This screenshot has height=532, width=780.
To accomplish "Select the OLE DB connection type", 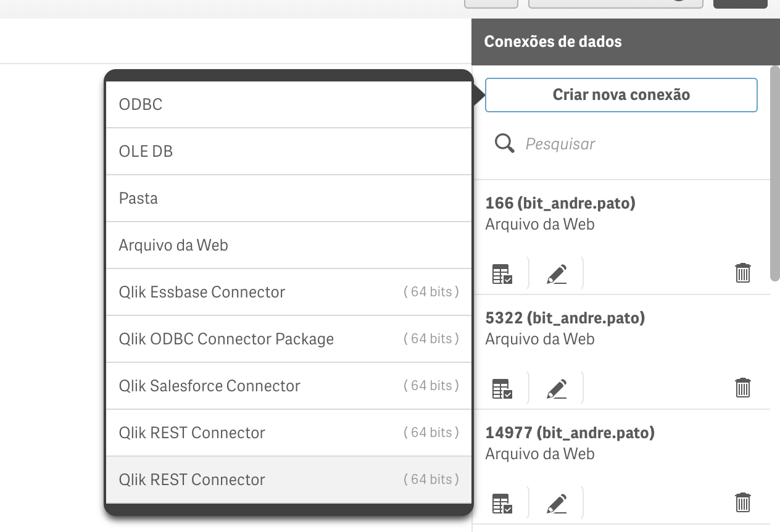I will [x=289, y=151].
